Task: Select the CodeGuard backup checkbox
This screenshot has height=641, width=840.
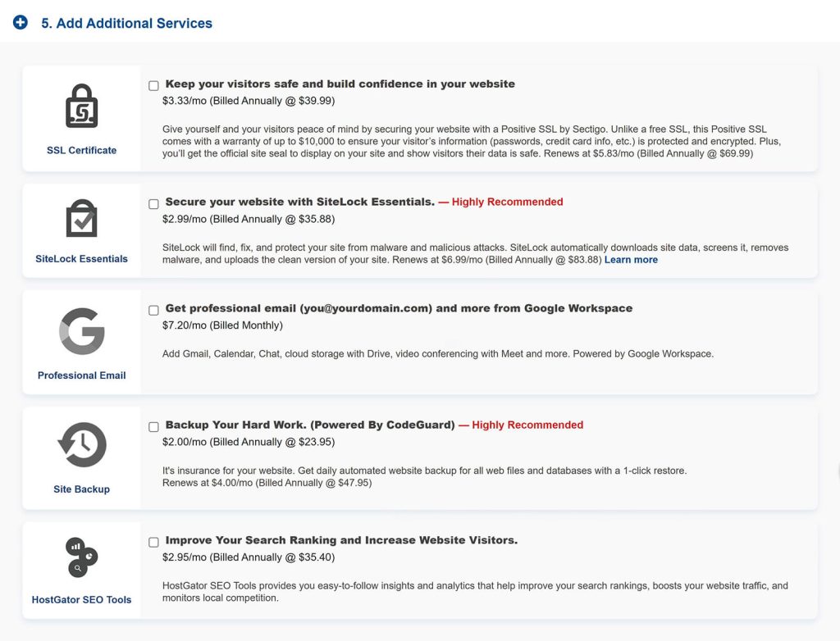Action: point(153,427)
